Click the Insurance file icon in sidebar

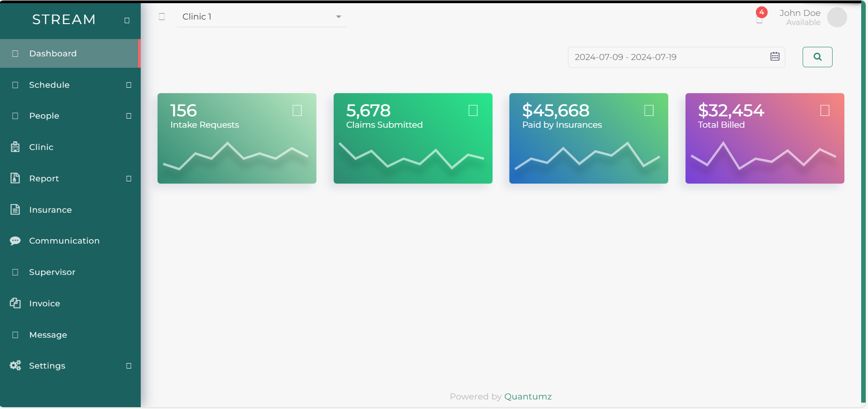tap(15, 209)
